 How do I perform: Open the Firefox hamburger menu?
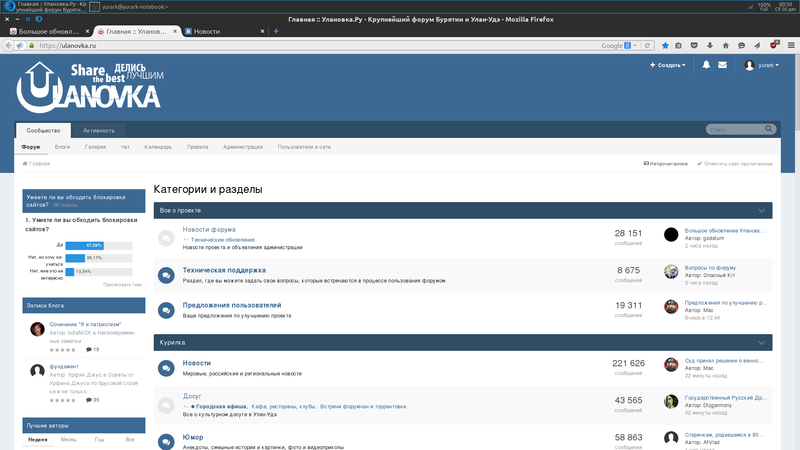pyautogui.click(x=790, y=45)
